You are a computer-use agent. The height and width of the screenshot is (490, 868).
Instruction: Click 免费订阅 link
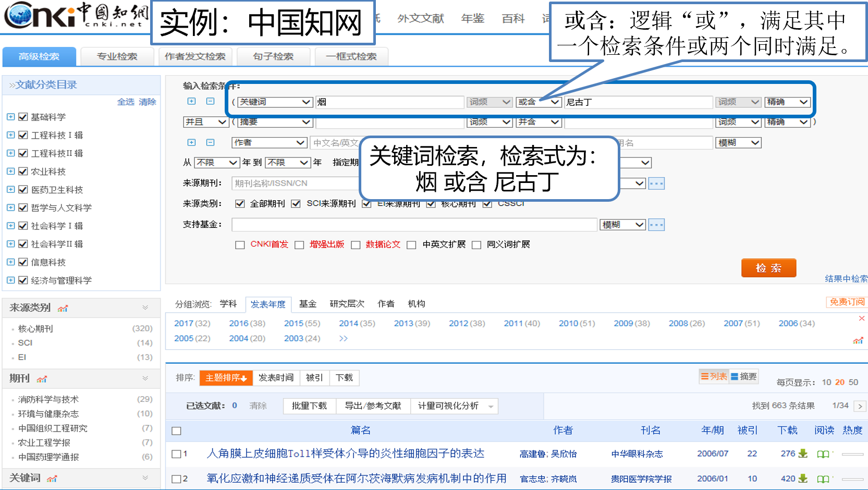pyautogui.click(x=847, y=302)
